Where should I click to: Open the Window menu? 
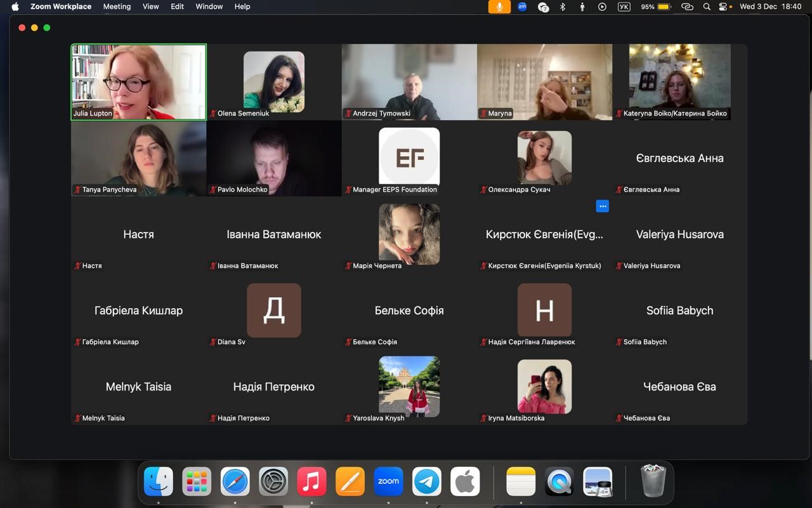209,6
